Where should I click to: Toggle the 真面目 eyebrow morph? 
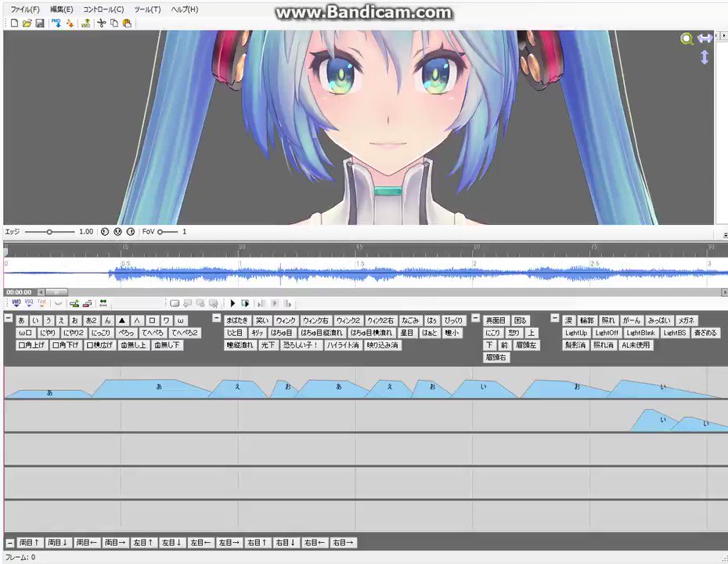tap(496, 320)
